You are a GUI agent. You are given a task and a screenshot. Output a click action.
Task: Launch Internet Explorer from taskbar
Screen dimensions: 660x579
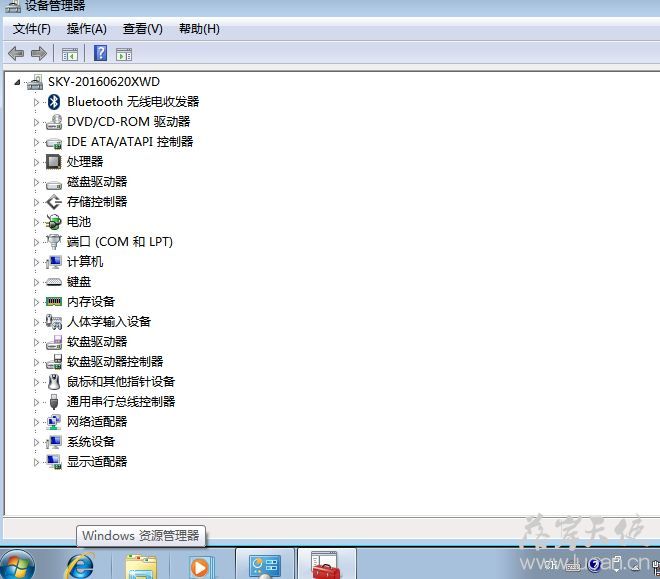(x=80, y=566)
